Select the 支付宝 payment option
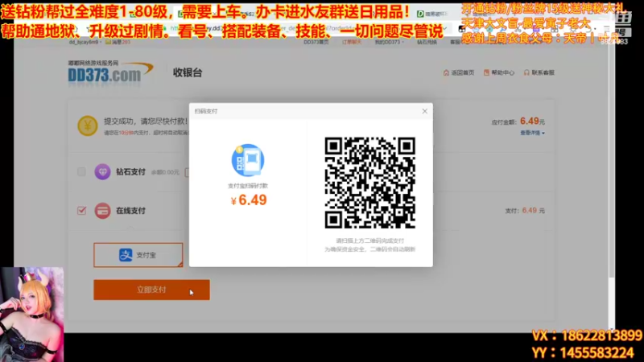The width and height of the screenshot is (644, 362). coord(138,255)
